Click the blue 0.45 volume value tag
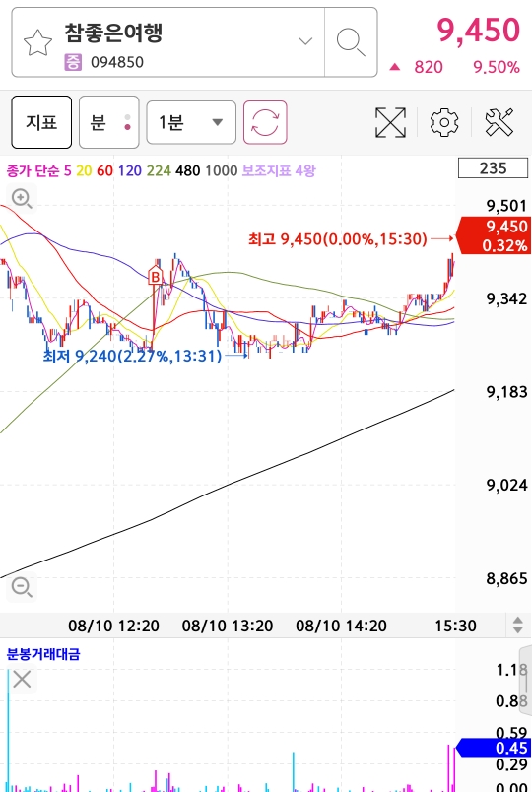This screenshot has height=792, width=532. click(494, 748)
